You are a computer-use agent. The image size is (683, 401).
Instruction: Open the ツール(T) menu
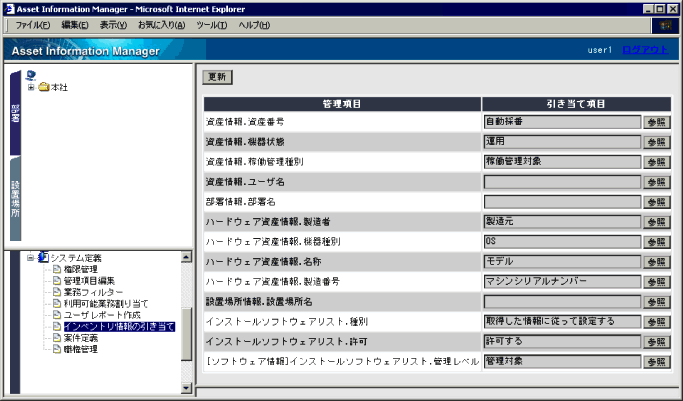[x=212, y=25]
